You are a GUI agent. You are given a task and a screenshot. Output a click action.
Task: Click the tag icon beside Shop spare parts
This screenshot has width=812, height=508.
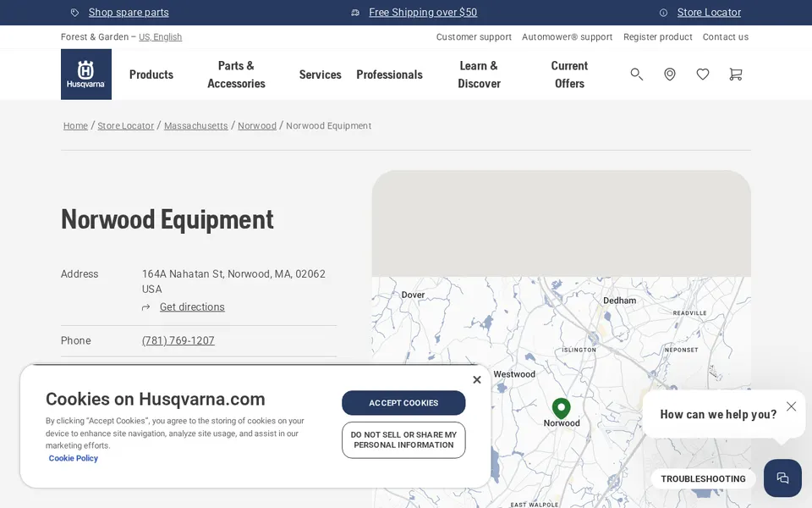(x=74, y=13)
